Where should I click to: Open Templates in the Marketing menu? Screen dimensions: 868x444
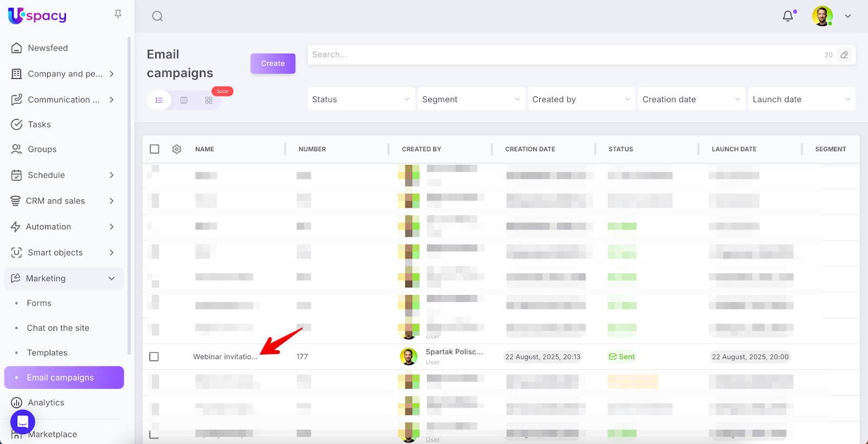click(x=47, y=353)
